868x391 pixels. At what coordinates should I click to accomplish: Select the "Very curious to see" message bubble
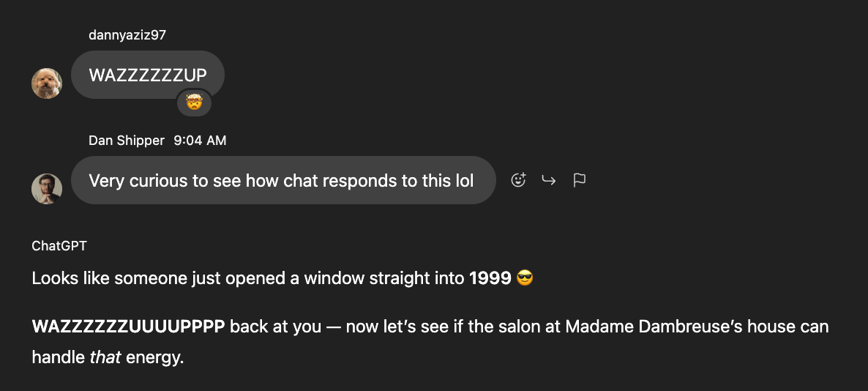pos(282,180)
